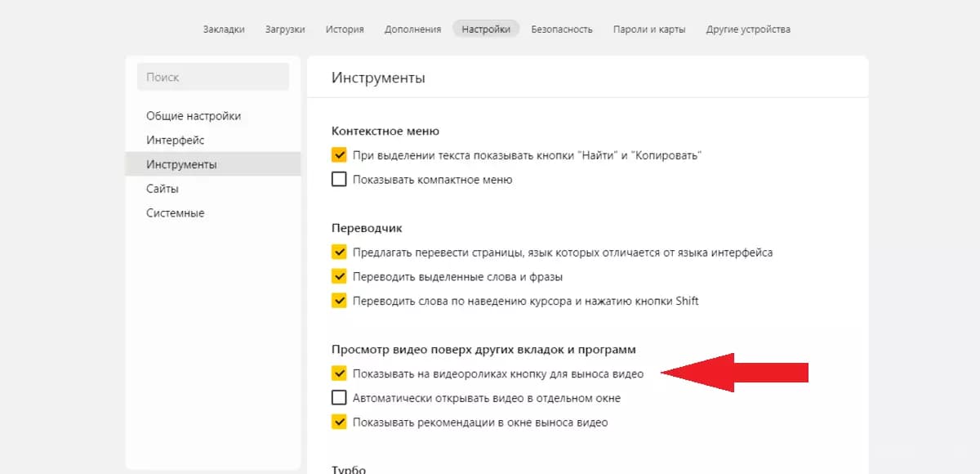The height and width of the screenshot is (474, 980).
Task: Toggle Показывать рекомендации в окне выноса видео
Action: (340, 423)
